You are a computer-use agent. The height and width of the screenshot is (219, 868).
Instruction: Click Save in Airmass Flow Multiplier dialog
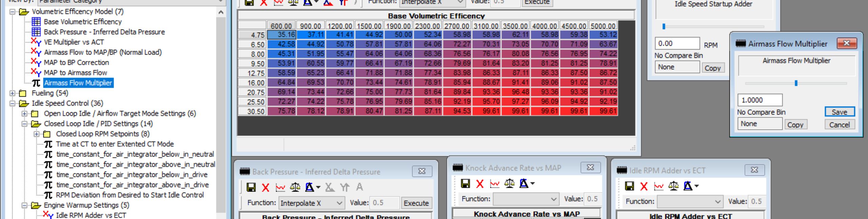[839, 112]
